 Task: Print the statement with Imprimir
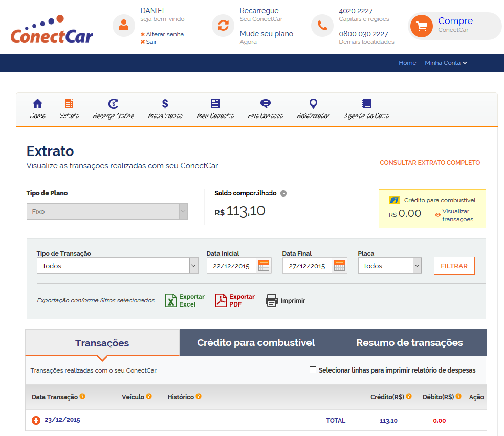[x=286, y=300]
